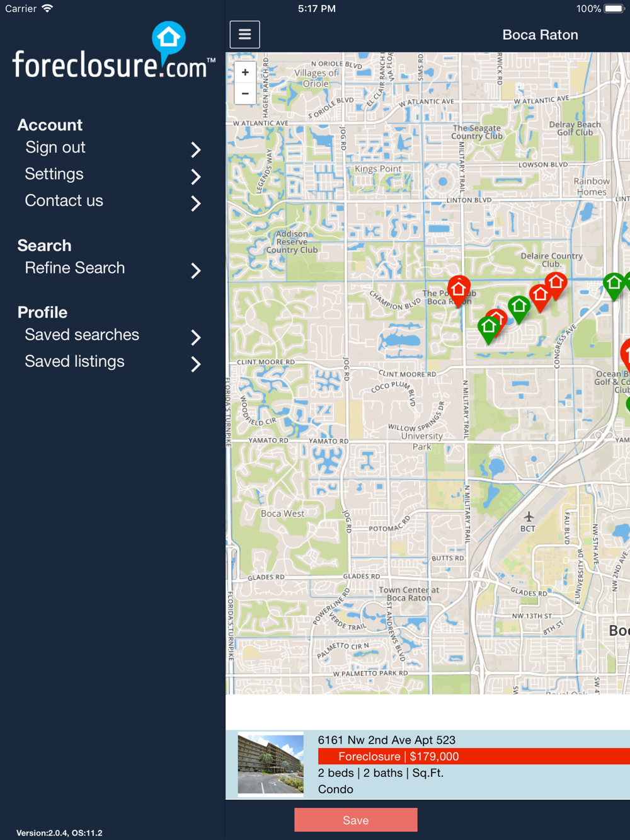Click the 'Rainbow Homes' map label
Viewport: 630px width, 840px height.
coord(592,187)
